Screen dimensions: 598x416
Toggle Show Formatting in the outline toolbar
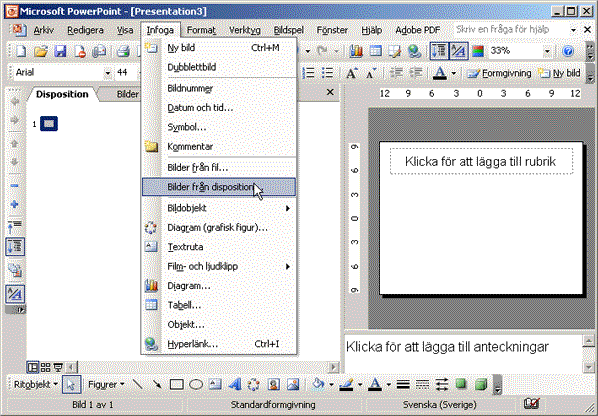coord(15,294)
